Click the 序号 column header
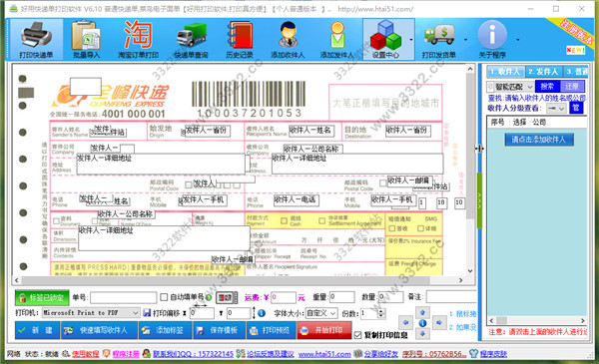599x364 pixels. (x=497, y=122)
